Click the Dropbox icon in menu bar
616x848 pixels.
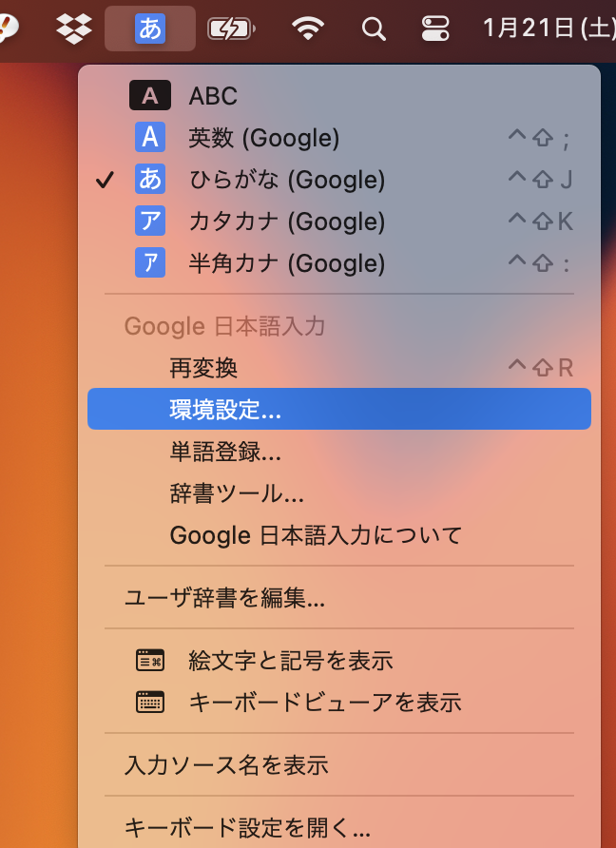click(74, 29)
